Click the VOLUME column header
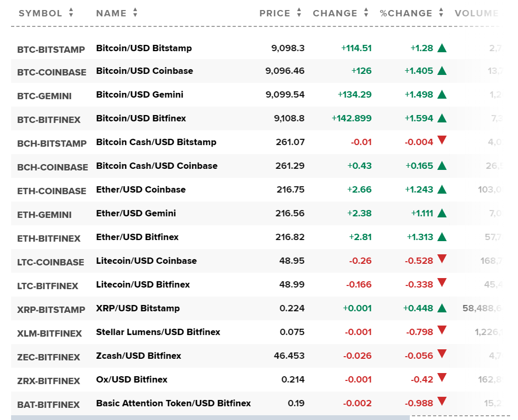 click(x=476, y=13)
